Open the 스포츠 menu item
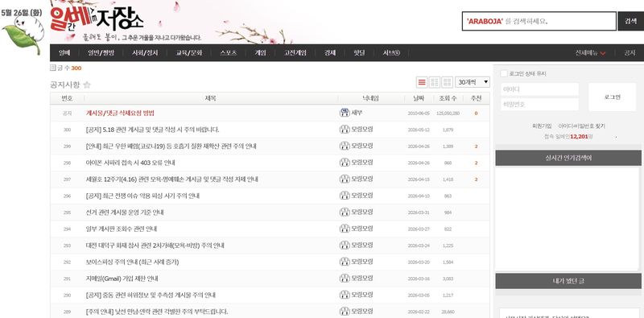 click(x=228, y=53)
